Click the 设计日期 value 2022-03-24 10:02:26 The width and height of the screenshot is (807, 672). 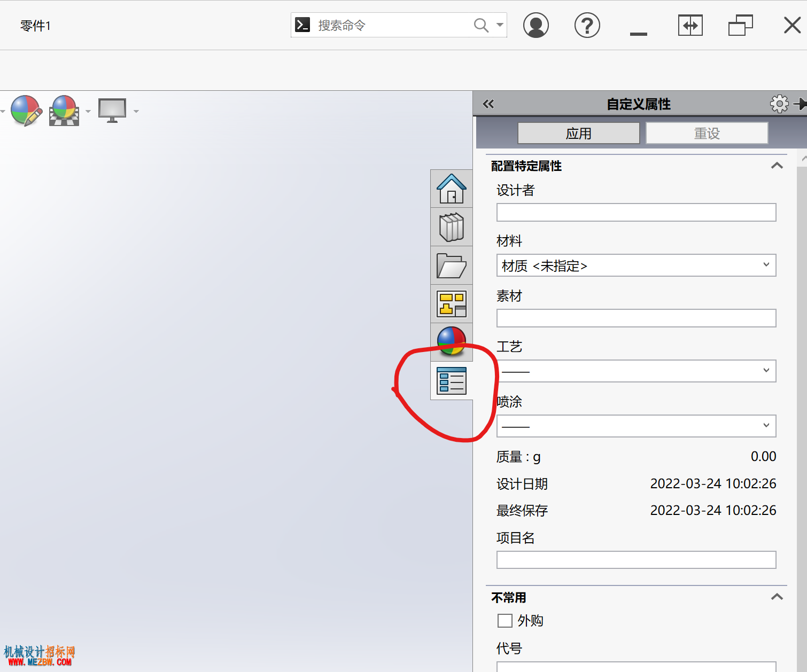(713, 483)
